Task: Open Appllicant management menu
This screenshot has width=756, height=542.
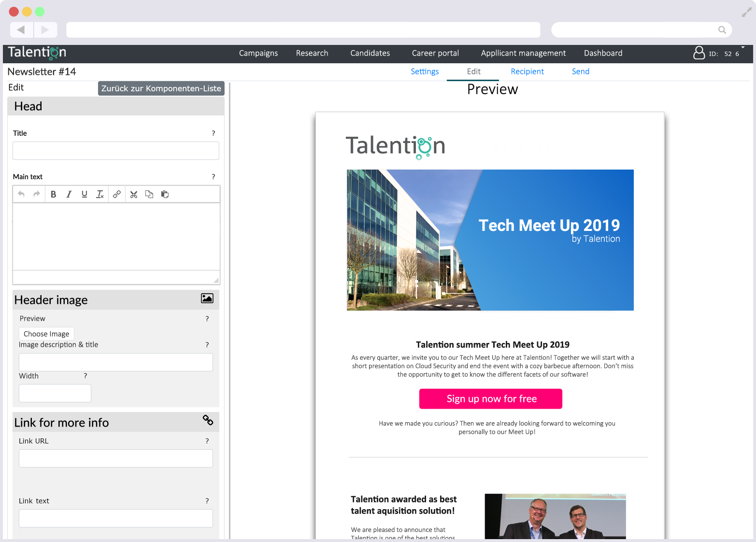Action: click(523, 53)
